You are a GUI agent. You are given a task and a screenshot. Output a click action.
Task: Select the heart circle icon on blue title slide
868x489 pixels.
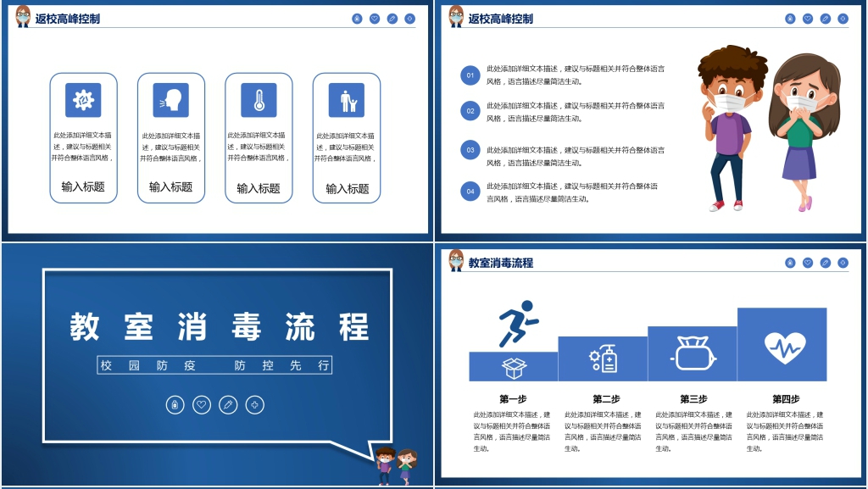(201, 405)
